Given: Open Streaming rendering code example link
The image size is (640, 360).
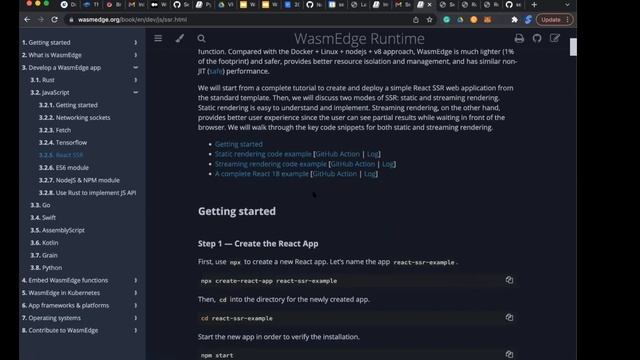Looking at the screenshot, I should coord(271,164).
